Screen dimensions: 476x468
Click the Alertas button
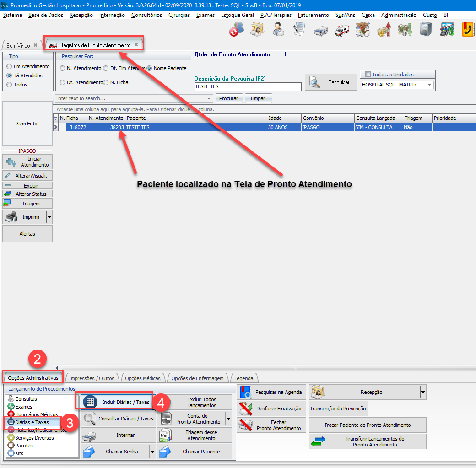27,234
